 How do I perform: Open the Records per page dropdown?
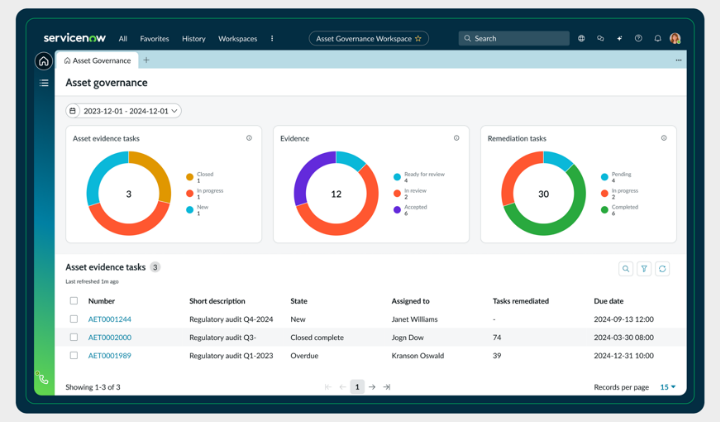point(666,386)
